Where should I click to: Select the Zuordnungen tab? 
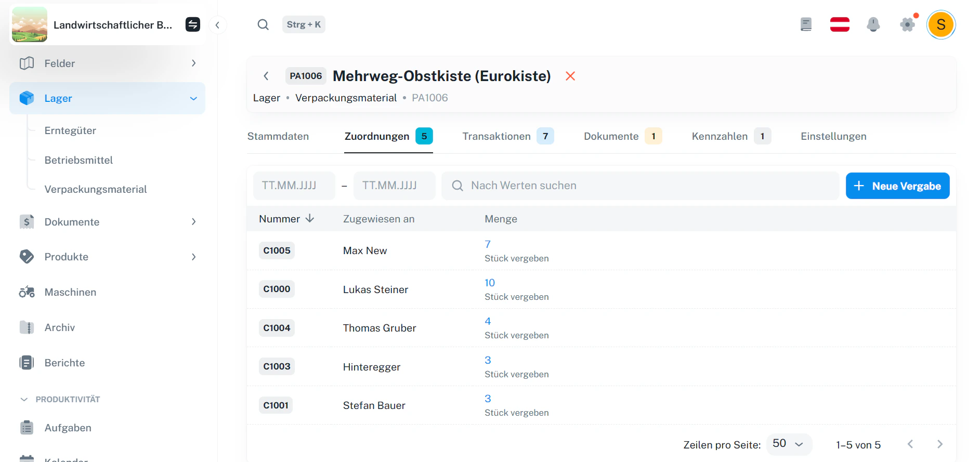click(388, 136)
